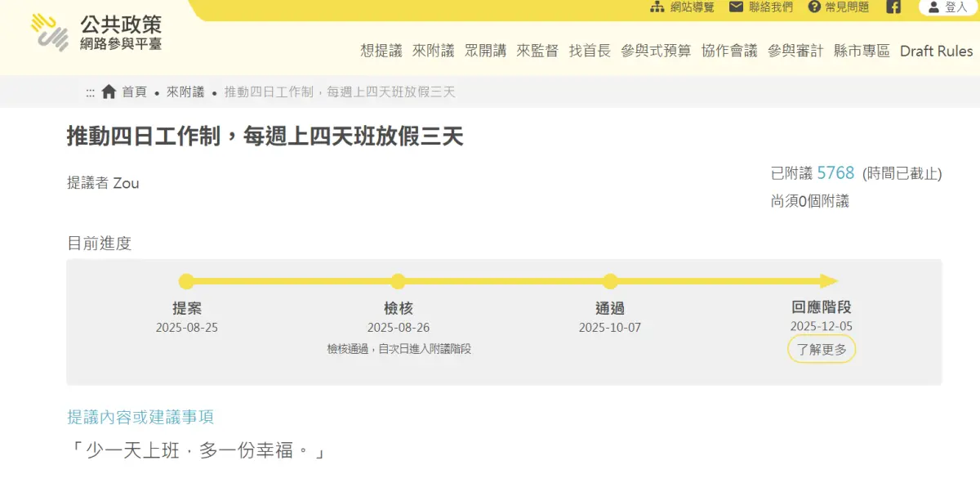The width and height of the screenshot is (980, 501).
Task: Click the 了解更多 button
Action: point(822,350)
